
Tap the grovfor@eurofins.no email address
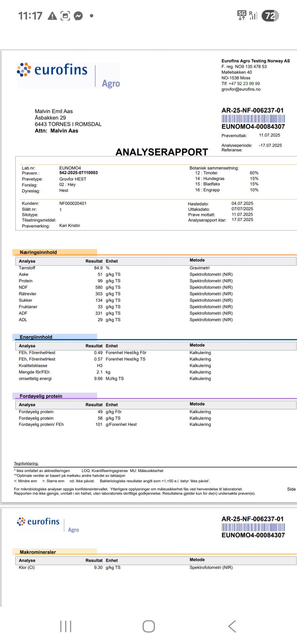tap(241, 89)
